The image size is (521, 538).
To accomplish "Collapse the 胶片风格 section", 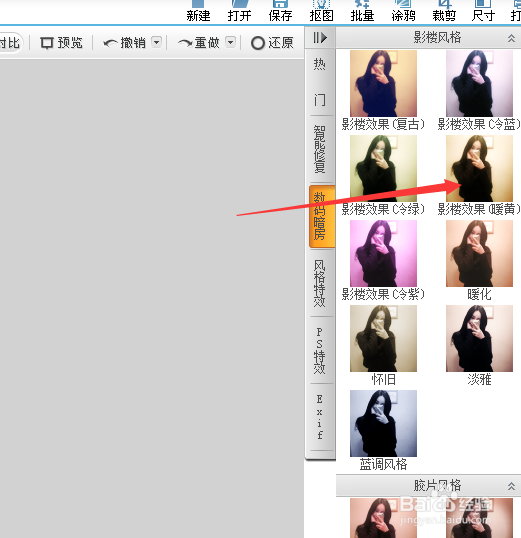I will [x=511, y=486].
